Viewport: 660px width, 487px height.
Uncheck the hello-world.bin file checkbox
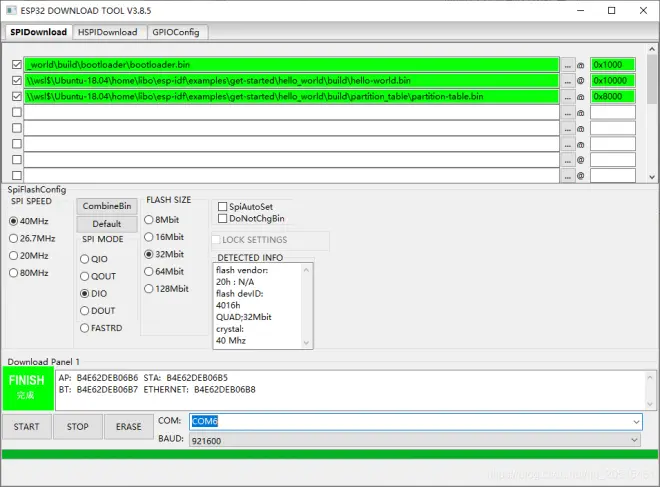[x=17, y=80]
